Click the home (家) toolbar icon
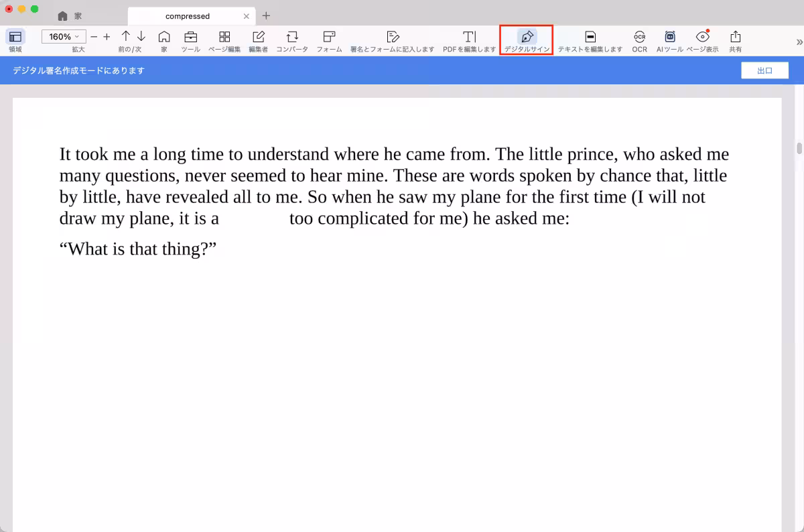This screenshot has height=532, width=804. click(x=164, y=37)
